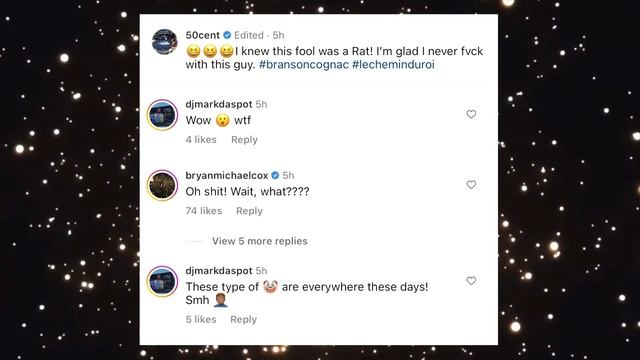Reply to the "Smh" comment

243,320
